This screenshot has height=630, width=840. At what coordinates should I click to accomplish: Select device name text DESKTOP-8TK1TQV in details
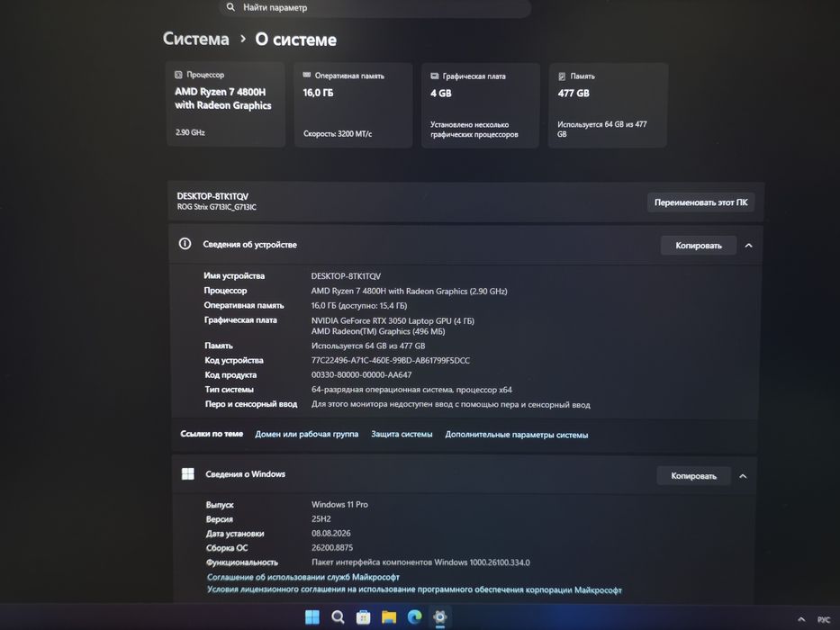point(346,276)
